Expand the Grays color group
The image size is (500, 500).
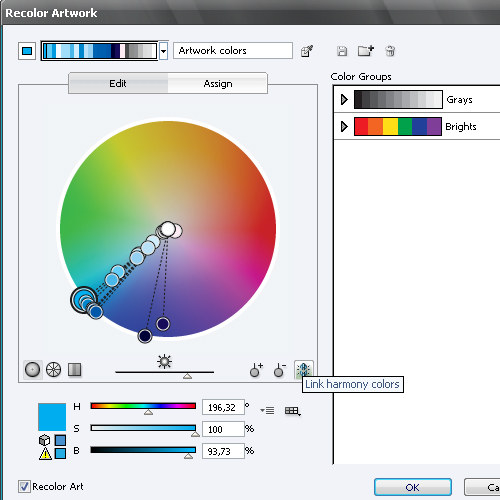[344, 99]
